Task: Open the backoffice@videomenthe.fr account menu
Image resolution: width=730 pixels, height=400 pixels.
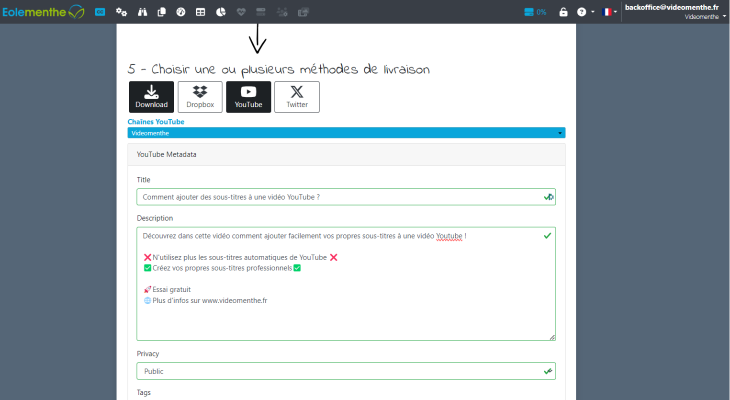Action: point(675,12)
